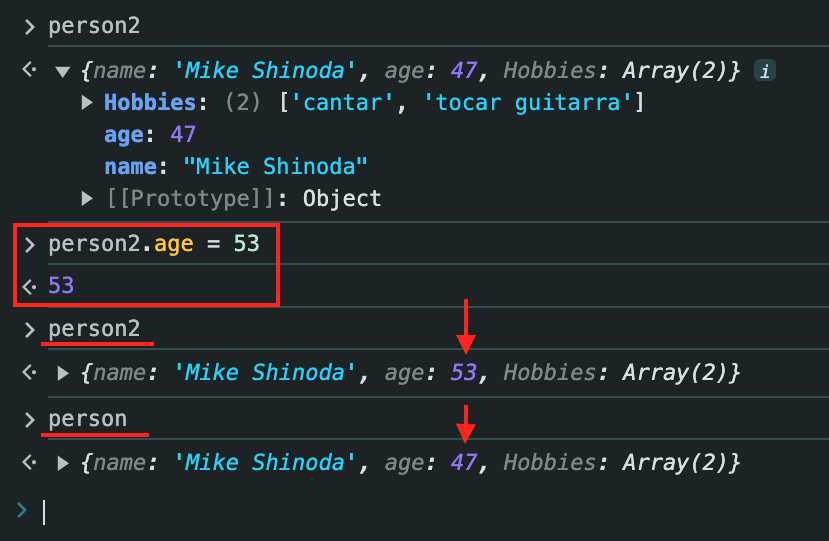The width and height of the screenshot is (829, 541).
Task: Collapse the expanded person2 object
Action: [x=64, y=71]
